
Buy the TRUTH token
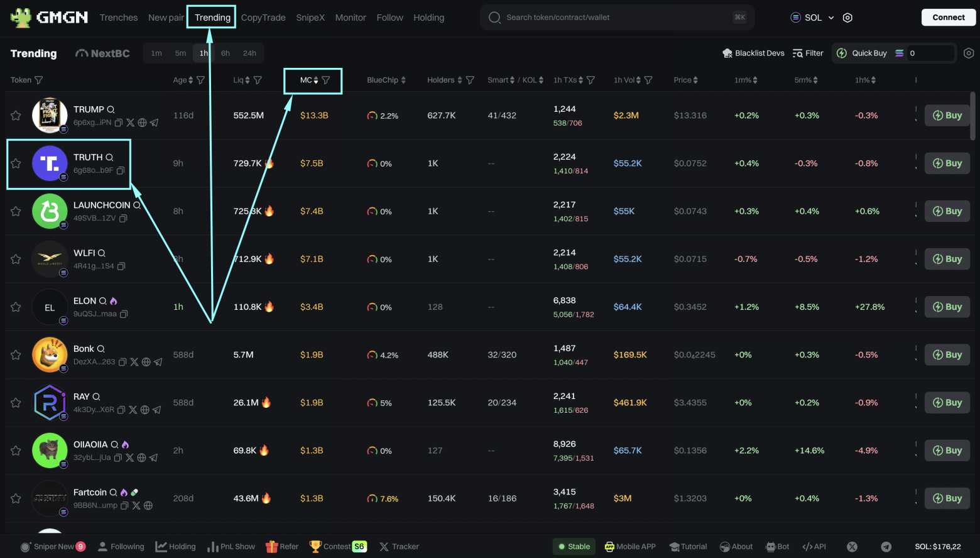[x=947, y=163]
